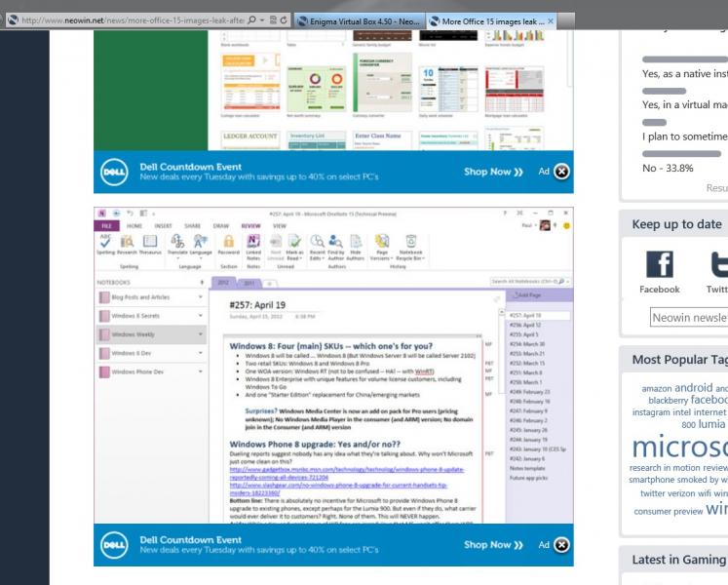Open the Page Versions icon
Viewport: 728px width, 585px height.
click(x=382, y=241)
